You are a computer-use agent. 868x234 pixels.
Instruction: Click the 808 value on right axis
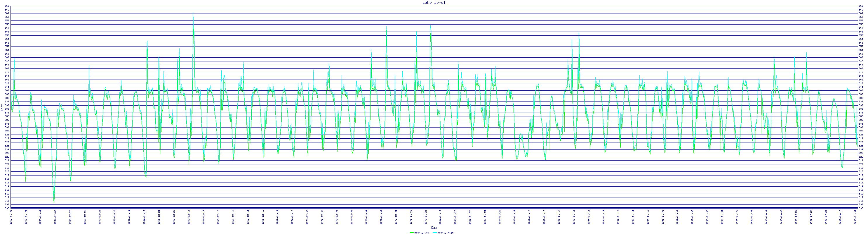point(861,208)
